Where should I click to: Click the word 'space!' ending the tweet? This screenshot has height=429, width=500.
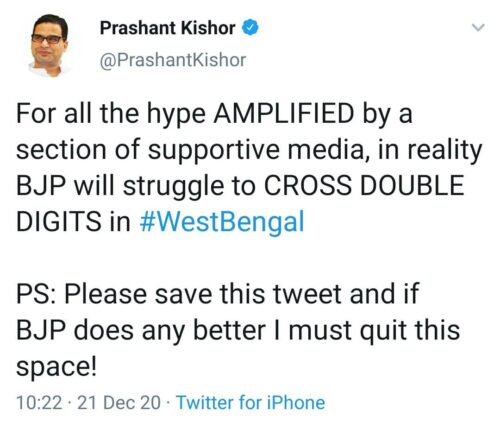pyautogui.click(x=57, y=368)
